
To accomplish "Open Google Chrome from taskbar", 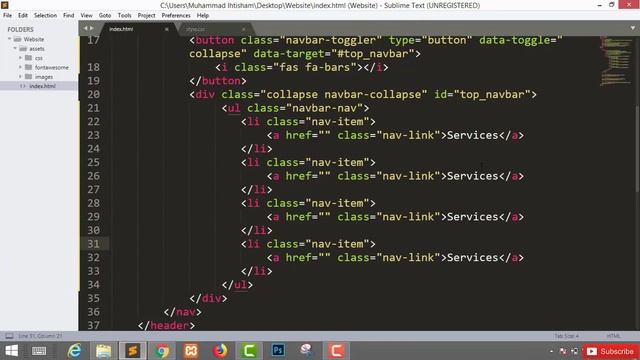I will [x=162, y=351].
